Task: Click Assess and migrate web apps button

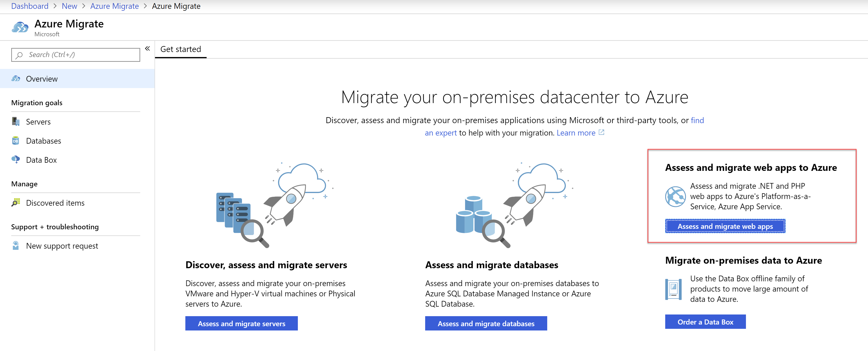Action: pyautogui.click(x=725, y=226)
